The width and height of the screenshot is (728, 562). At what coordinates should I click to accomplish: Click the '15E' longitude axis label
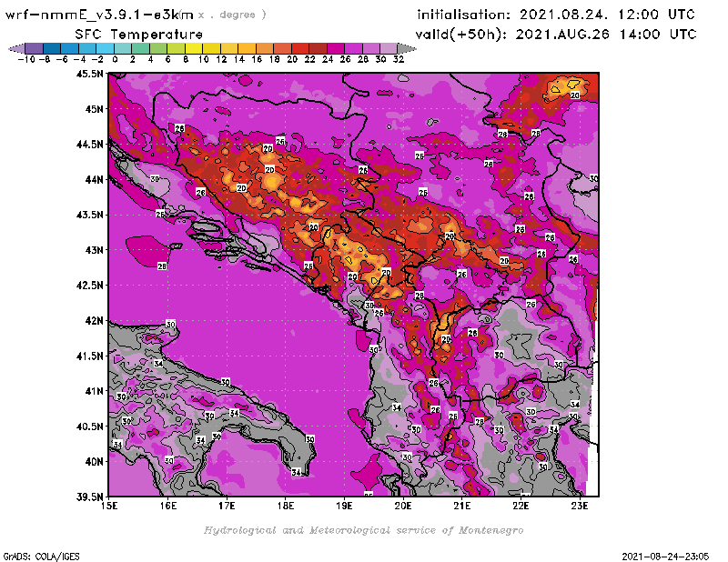(x=109, y=506)
